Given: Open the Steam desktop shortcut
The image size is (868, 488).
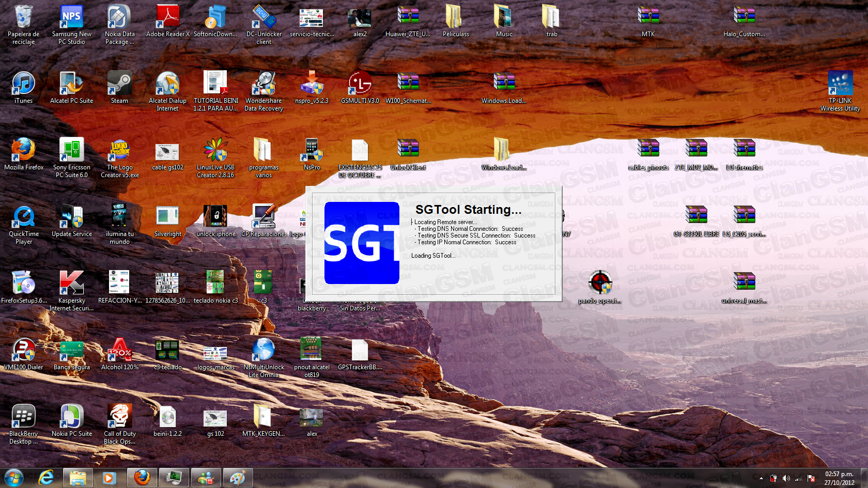Looking at the screenshot, I should (x=119, y=85).
